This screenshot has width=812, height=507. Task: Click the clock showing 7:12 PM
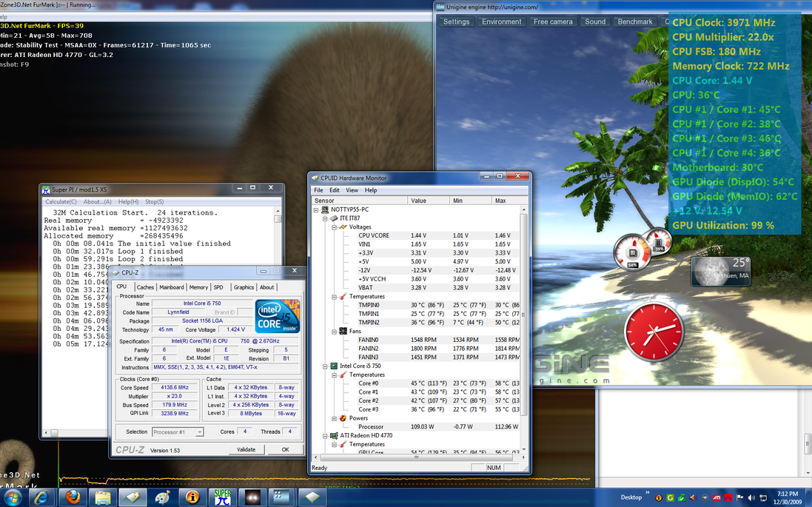(x=787, y=494)
